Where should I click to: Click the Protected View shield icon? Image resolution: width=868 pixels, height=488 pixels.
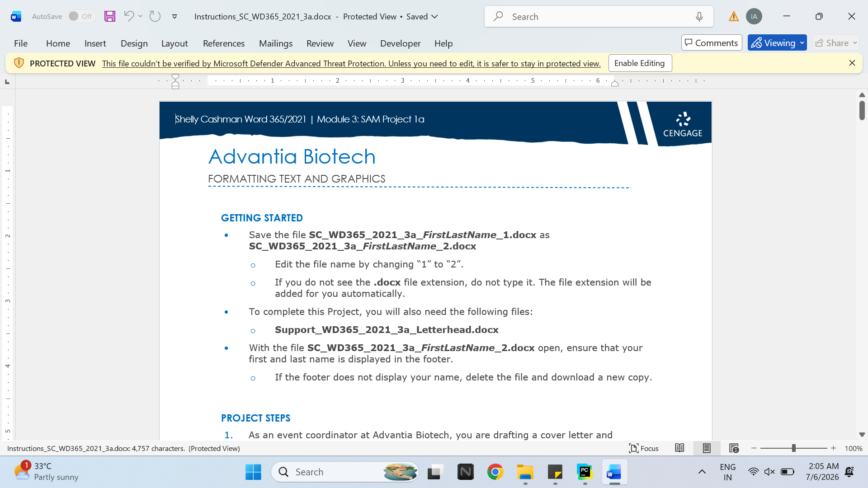(19, 63)
